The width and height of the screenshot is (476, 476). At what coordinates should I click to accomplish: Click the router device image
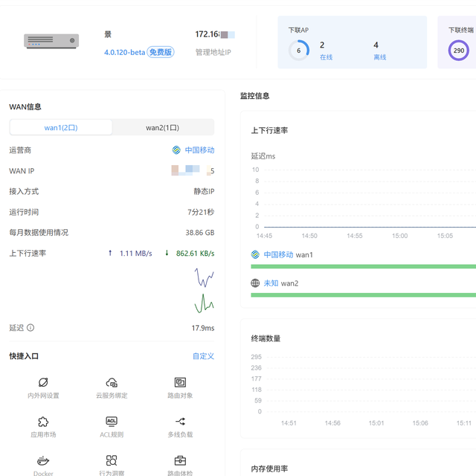click(51, 42)
